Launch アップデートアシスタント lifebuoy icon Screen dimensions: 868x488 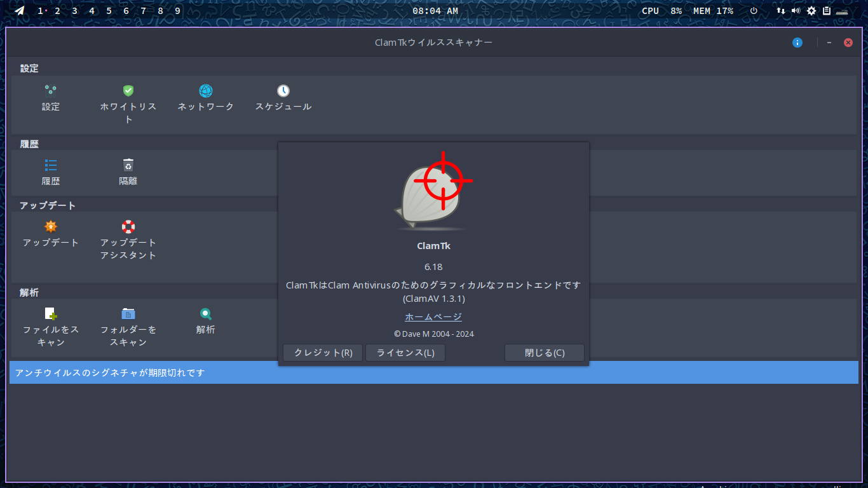[x=128, y=227]
